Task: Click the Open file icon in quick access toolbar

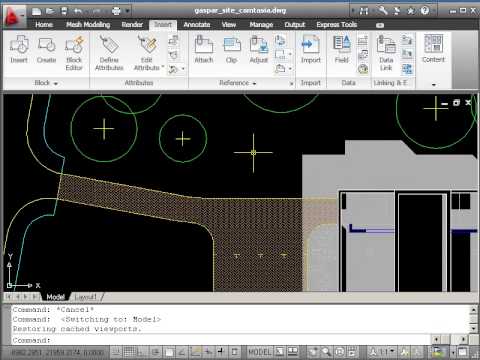Action: coord(50,11)
